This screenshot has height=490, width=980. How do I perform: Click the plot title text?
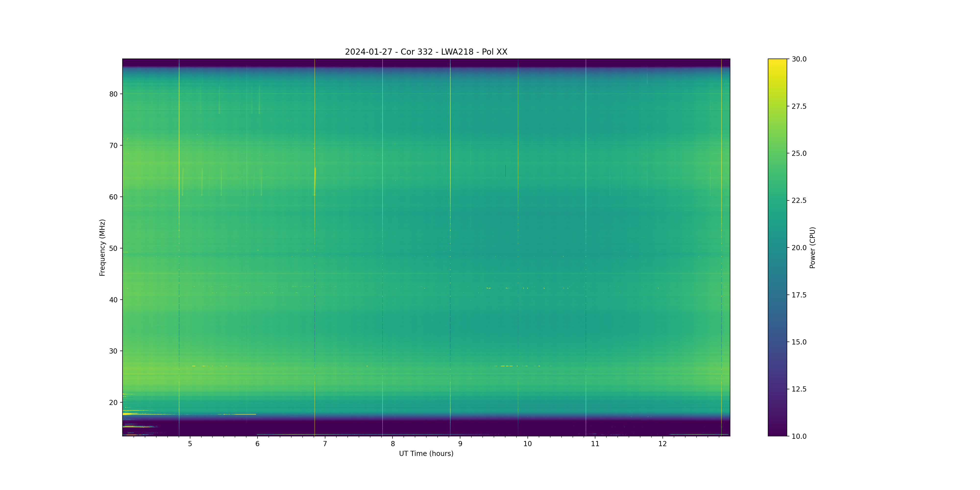tap(426, 52)
